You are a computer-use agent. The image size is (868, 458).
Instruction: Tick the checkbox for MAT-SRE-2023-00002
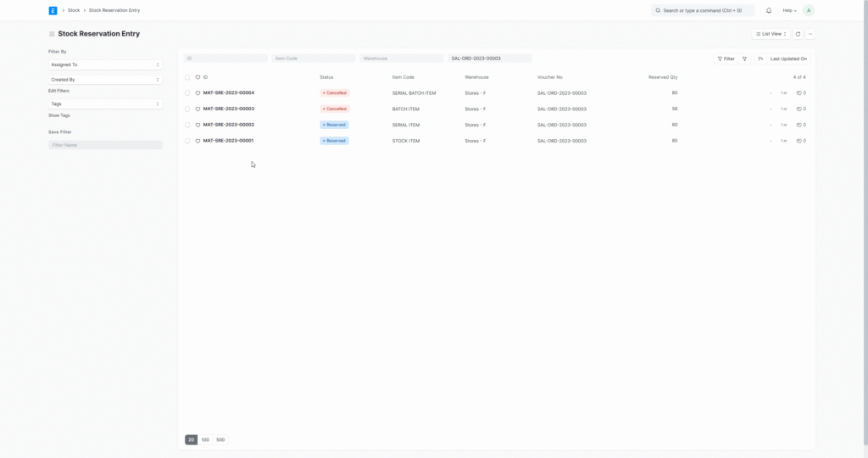coord(187,125)
